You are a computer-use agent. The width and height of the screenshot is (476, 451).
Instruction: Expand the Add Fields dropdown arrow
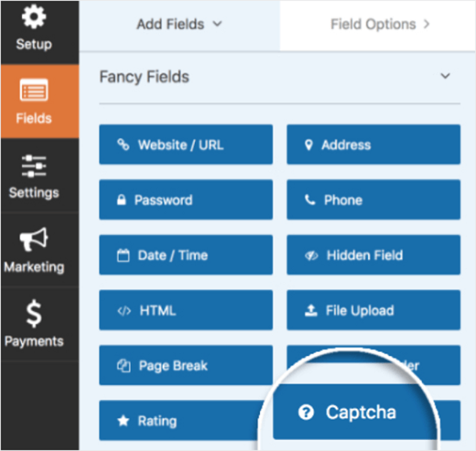(x=217, y=24)
